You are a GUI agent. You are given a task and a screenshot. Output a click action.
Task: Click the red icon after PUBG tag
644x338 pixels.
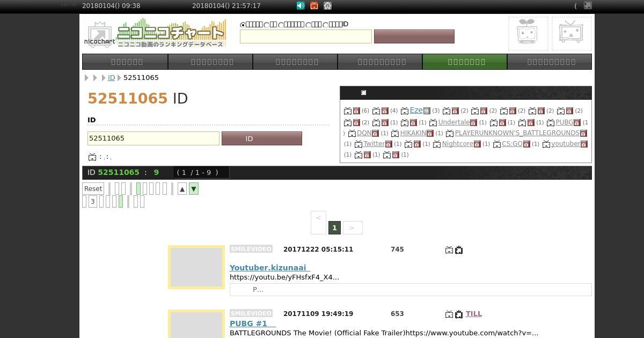click(577, 123)
